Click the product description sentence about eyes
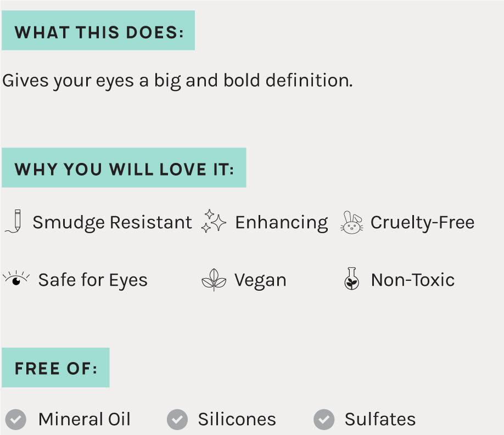504x435 pixels. coord(177,81)
